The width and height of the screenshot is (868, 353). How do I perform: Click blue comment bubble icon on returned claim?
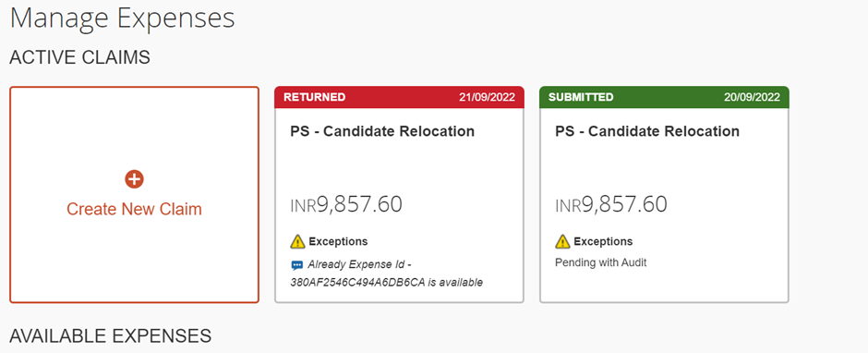[297, 265]
